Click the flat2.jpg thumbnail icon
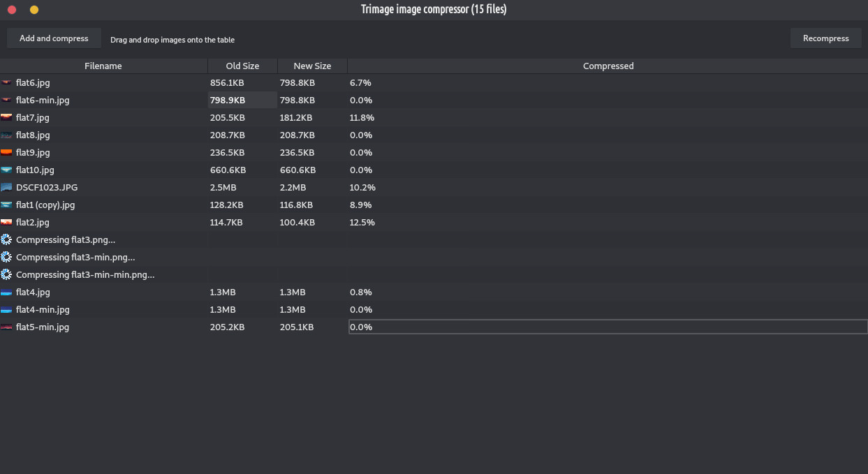 click(6, 222)
